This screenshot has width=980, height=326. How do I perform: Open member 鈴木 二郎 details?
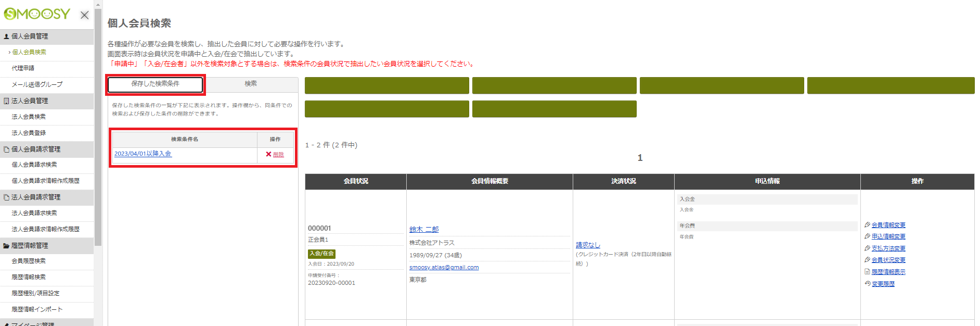423,230
